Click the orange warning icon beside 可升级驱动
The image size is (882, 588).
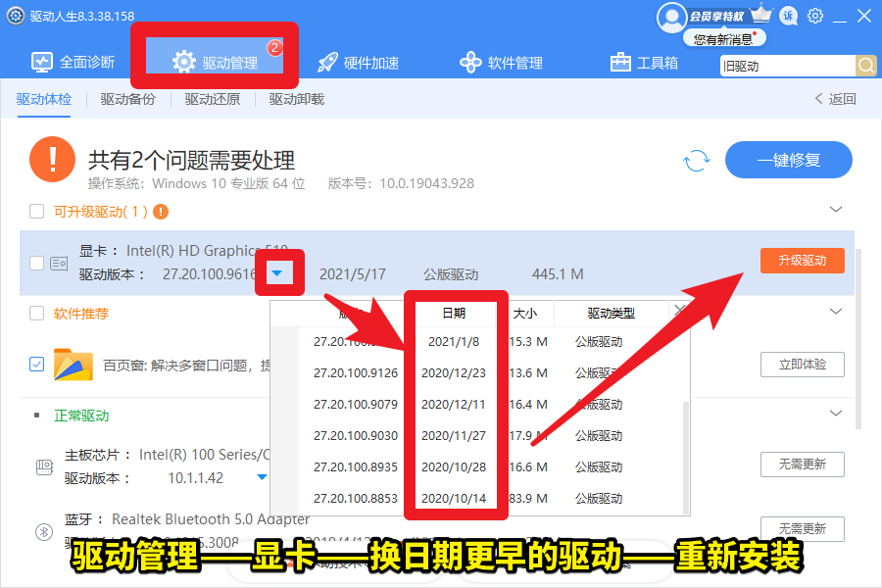(161, 212)
